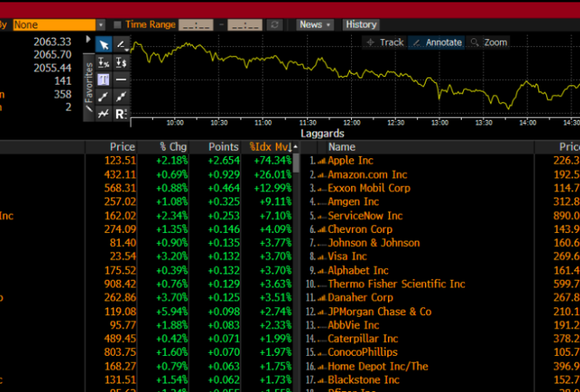Open the vertical Favorites tab
The image size is (580, 392).
click(89, 87)
